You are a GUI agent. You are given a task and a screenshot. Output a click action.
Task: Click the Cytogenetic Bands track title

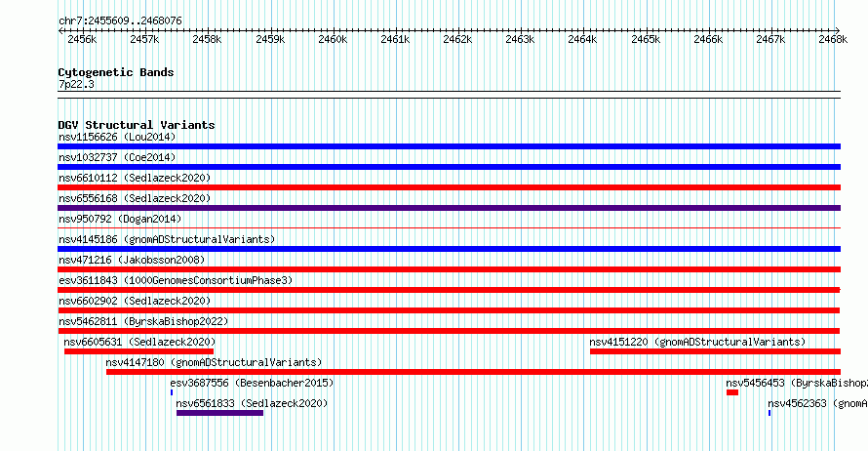coord(116,72)
